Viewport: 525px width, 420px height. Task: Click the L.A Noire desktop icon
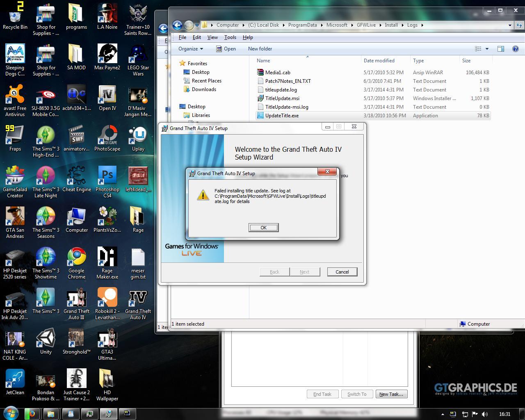107,16
